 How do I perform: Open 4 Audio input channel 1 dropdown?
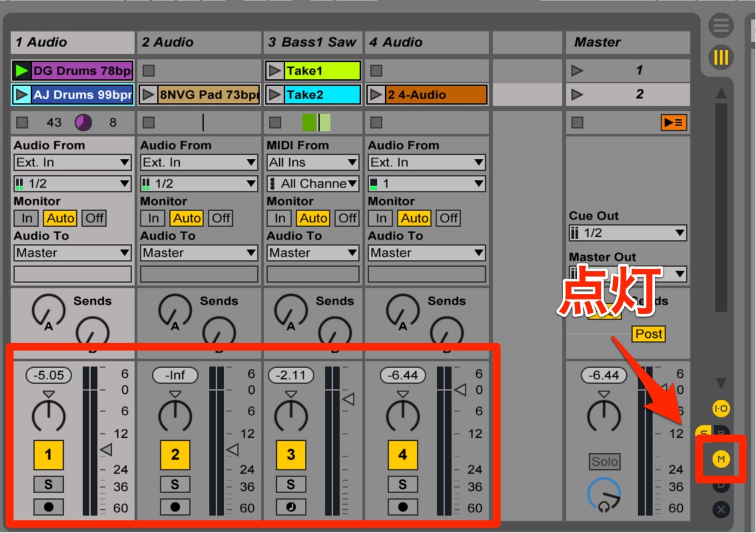tap(426, 184)
